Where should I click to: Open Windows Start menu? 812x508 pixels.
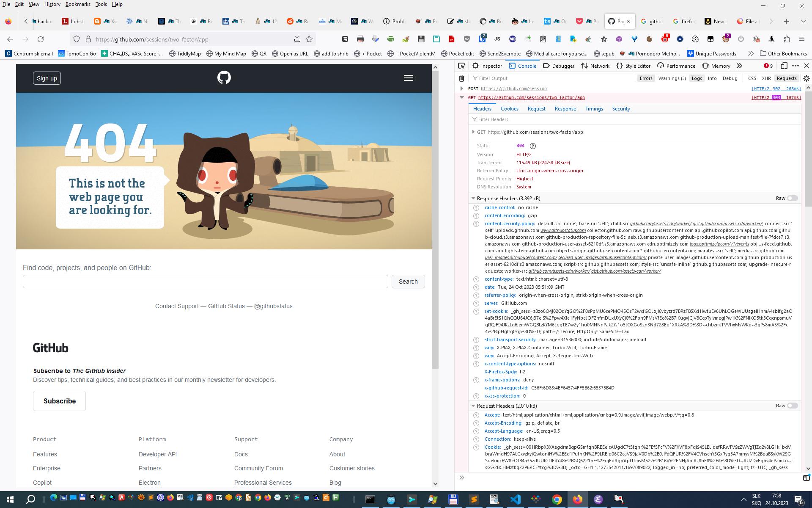pos(10,499)
